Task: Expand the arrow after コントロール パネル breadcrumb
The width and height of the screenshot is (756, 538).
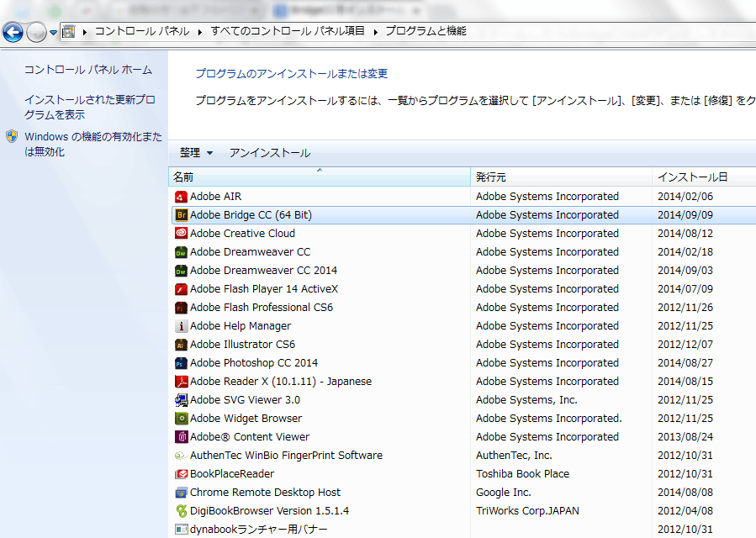Action: coord(199,32)
